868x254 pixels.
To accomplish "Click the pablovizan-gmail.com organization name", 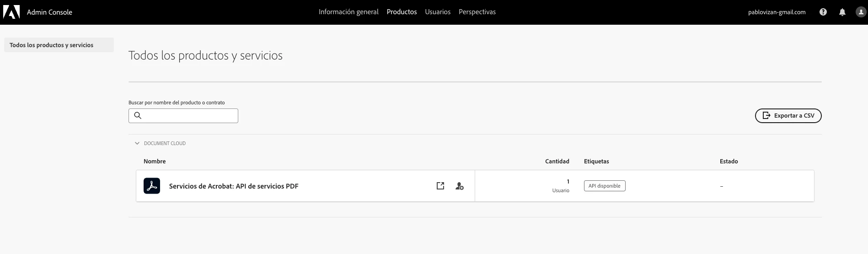I will point(777,12).
